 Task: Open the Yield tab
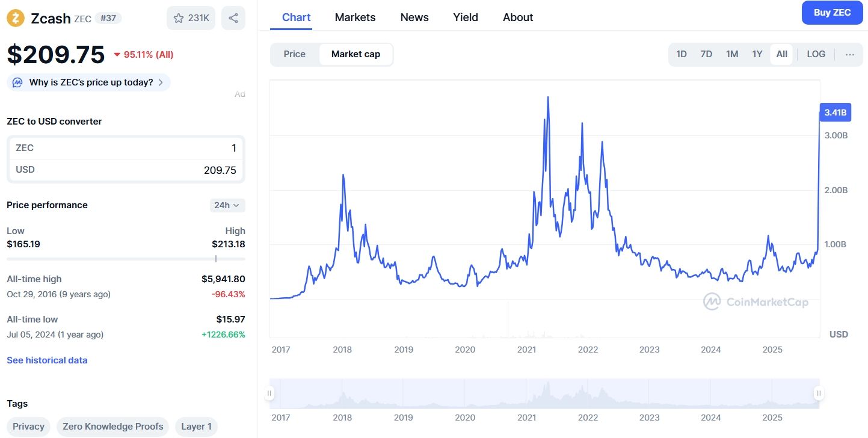pyautogui.click(x=466, y=17)
